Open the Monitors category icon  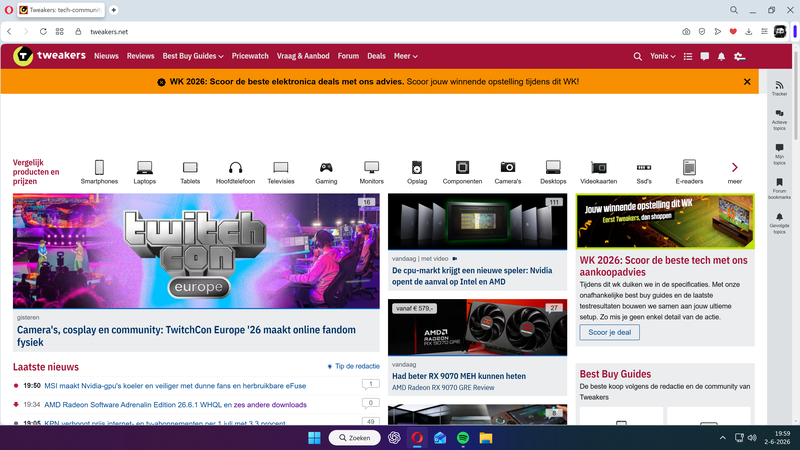pyautogui.click(x=371, y=167)
